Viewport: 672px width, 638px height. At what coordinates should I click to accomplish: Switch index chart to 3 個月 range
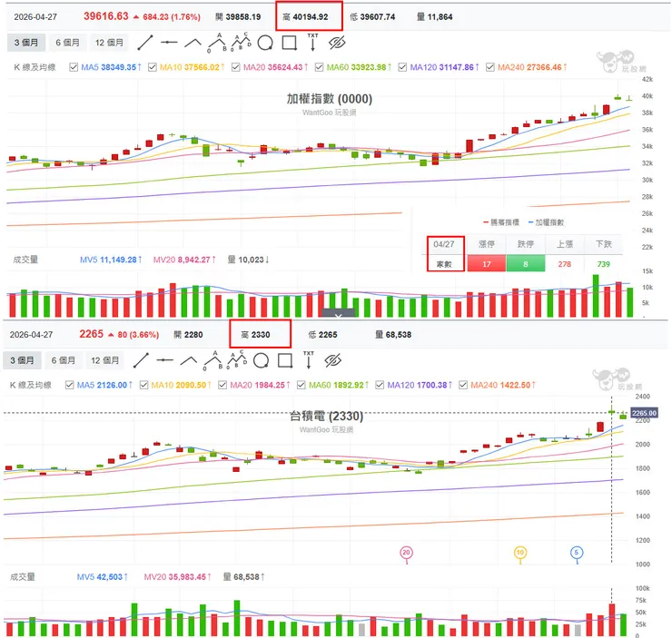click(x=26, y=43)
